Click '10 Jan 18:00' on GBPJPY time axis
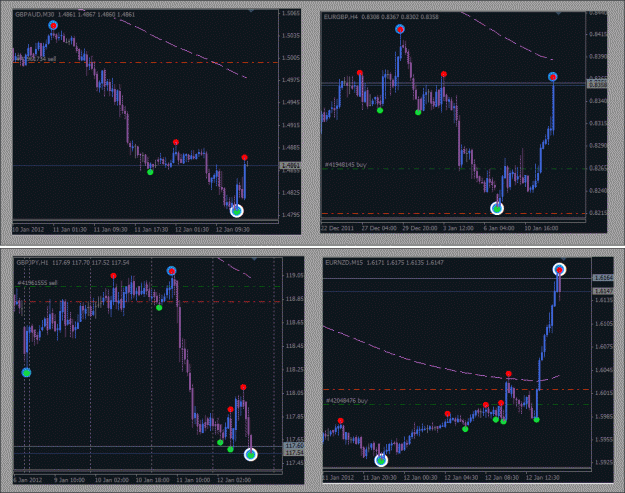This screenshot has height=493, width=625. [151, 480]
